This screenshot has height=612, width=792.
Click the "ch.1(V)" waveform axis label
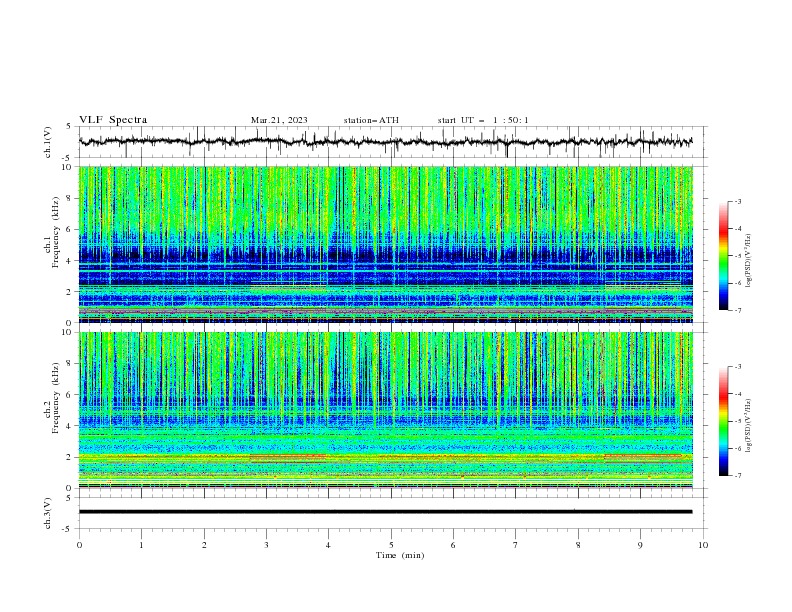48,142
